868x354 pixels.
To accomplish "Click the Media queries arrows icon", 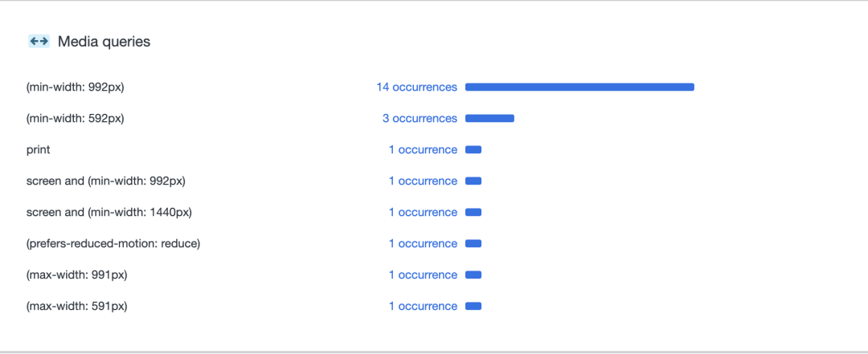I will 39,41.
